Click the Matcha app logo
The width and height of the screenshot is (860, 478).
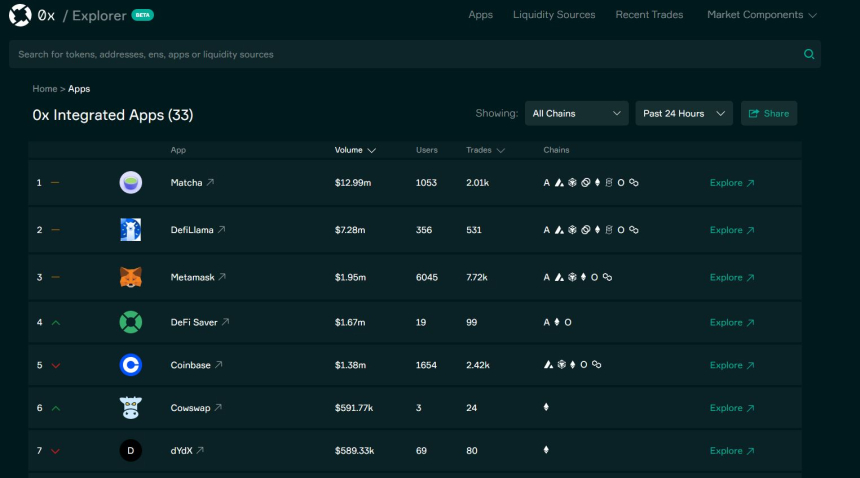coord(130,183)
